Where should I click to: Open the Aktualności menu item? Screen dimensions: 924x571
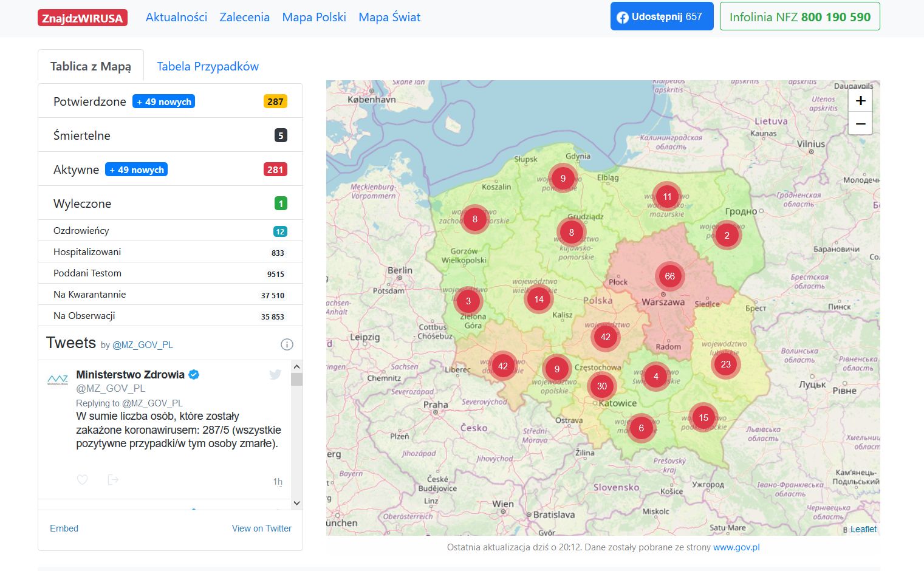click(176, 17)
